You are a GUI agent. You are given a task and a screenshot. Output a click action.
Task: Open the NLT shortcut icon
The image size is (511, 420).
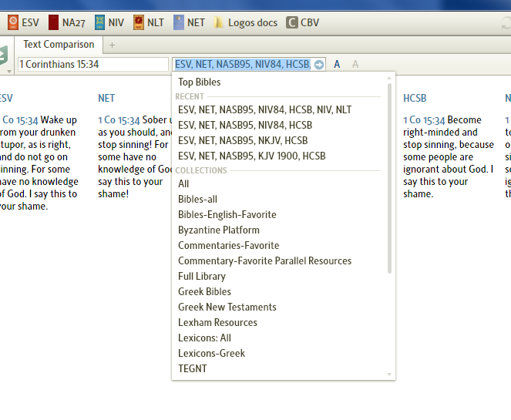pos(139,22)
